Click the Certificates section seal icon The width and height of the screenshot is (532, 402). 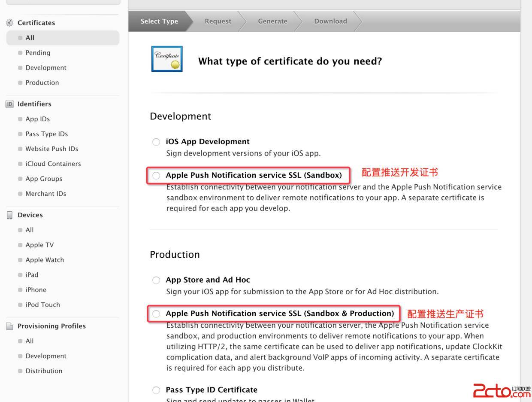(9, 23)
